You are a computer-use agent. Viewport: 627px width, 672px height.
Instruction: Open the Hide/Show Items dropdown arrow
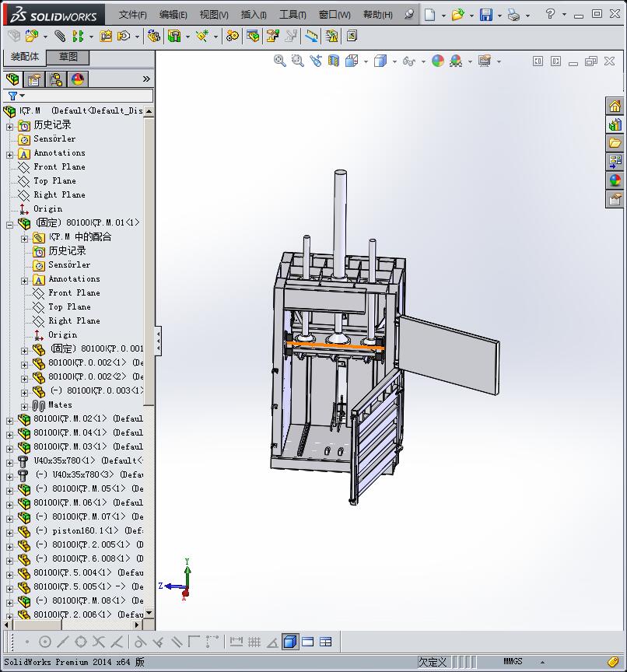pos(423,61)
